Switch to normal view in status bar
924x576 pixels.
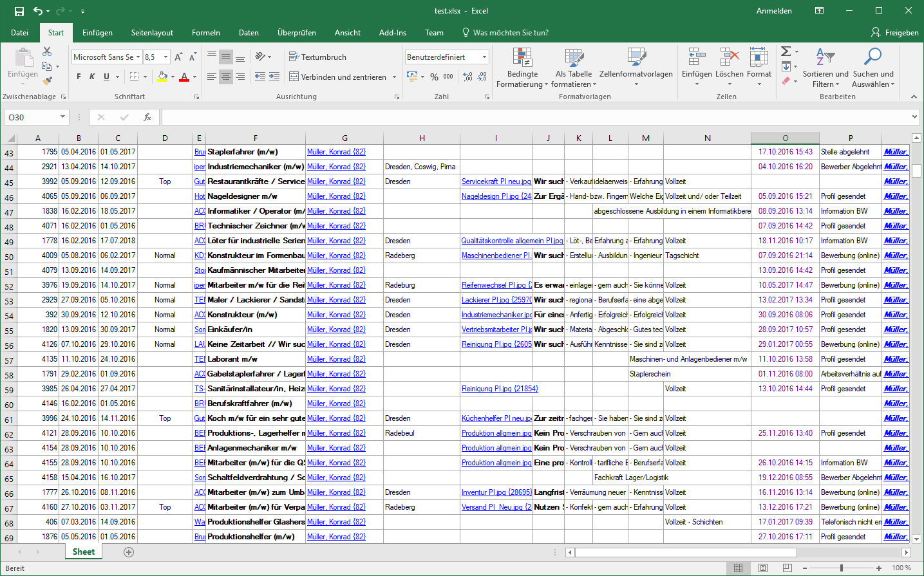click(739, 568)
